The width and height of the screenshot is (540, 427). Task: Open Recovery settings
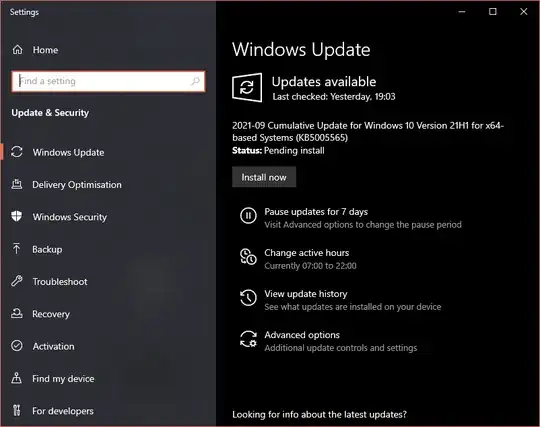point(51,314)
